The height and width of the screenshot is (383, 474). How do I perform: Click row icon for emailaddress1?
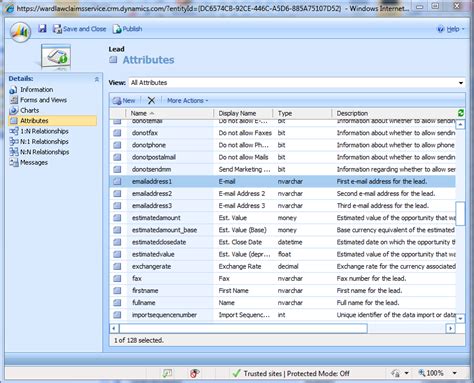pos(117,181)
